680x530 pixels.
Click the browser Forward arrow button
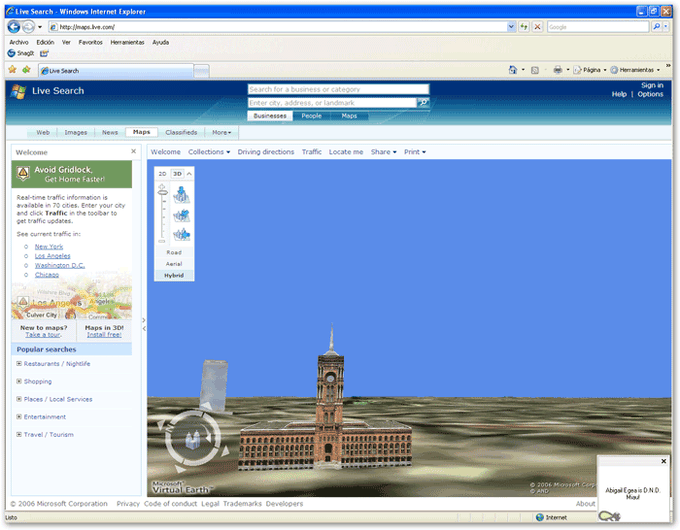point(28,27)
